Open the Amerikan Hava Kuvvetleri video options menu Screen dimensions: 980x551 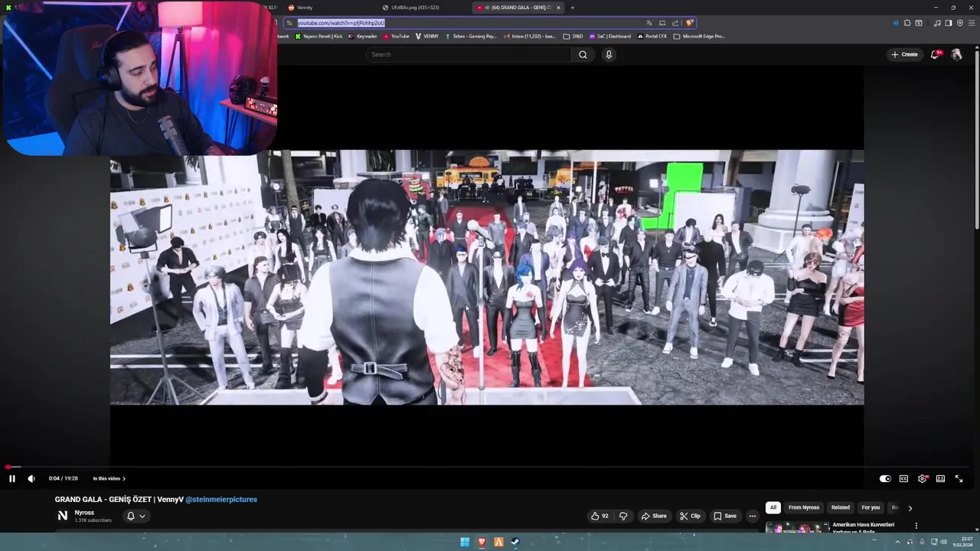(x=916, y=526)
